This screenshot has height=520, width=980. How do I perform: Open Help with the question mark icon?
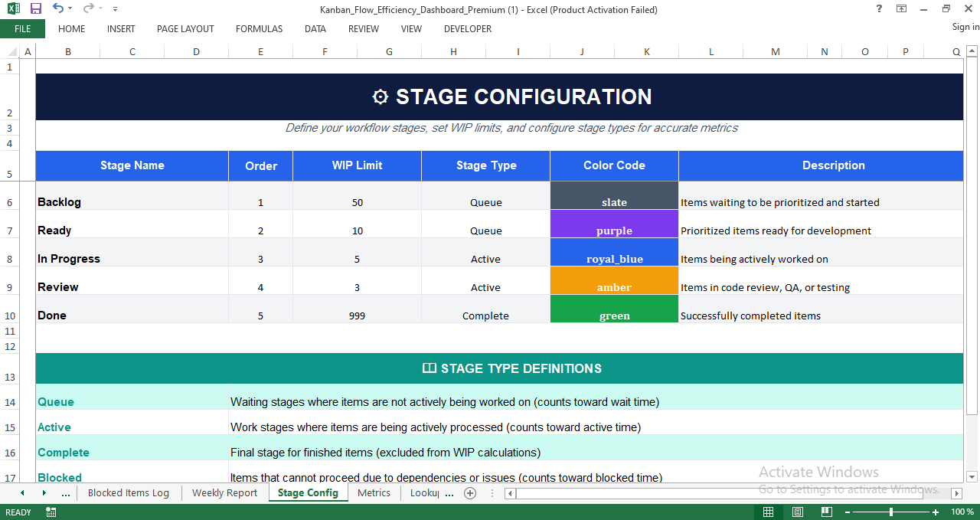(877, 9)
